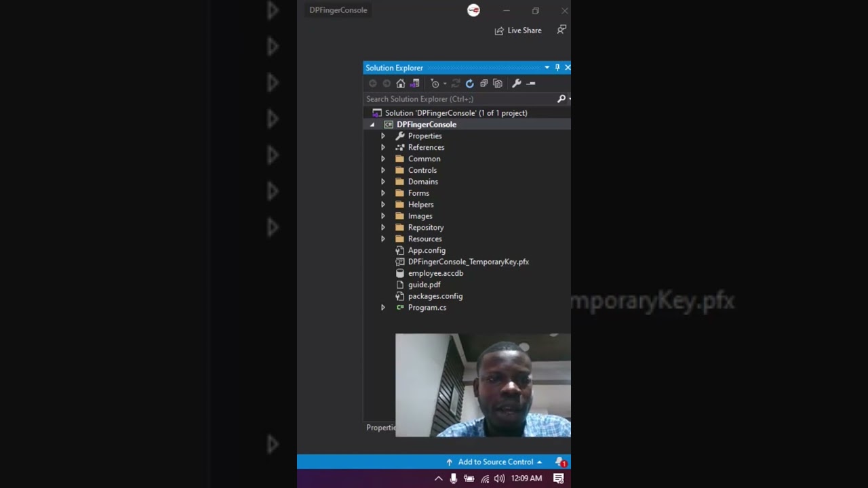
Task: Select the Properties tree item
Action: pos(425,136)
